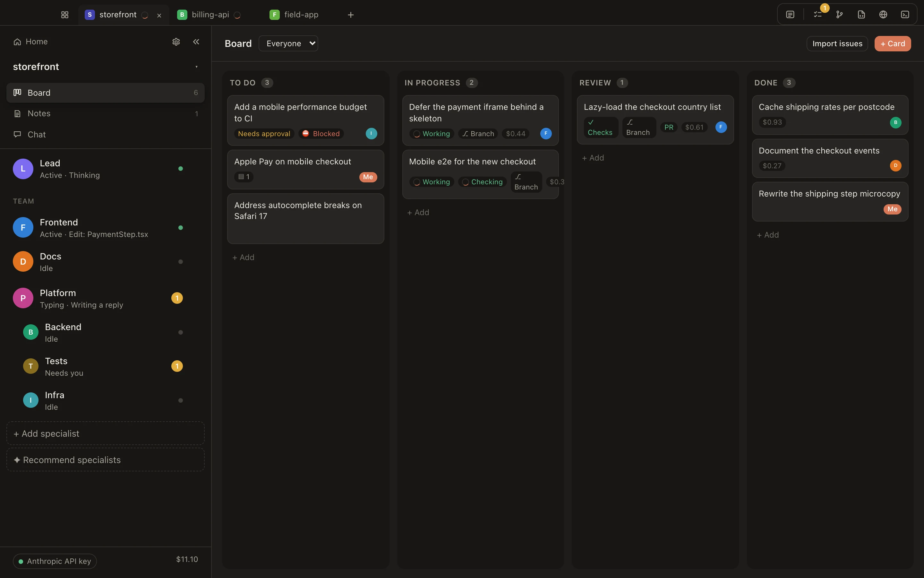Screen dimensions: 924x578
Task: Open the settings gear in sidebar
Action: point(176,42)
